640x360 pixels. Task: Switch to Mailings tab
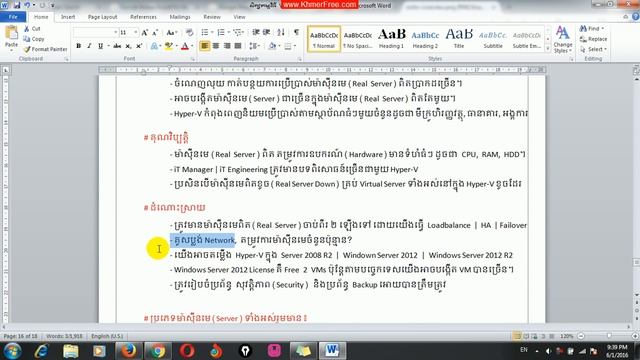180,17
